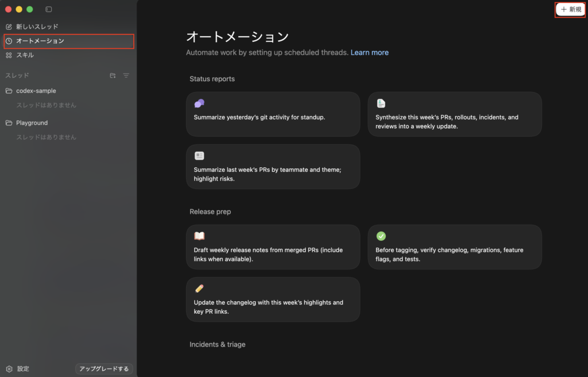Select the weekly update synthesis card

(x=454, y=114)
